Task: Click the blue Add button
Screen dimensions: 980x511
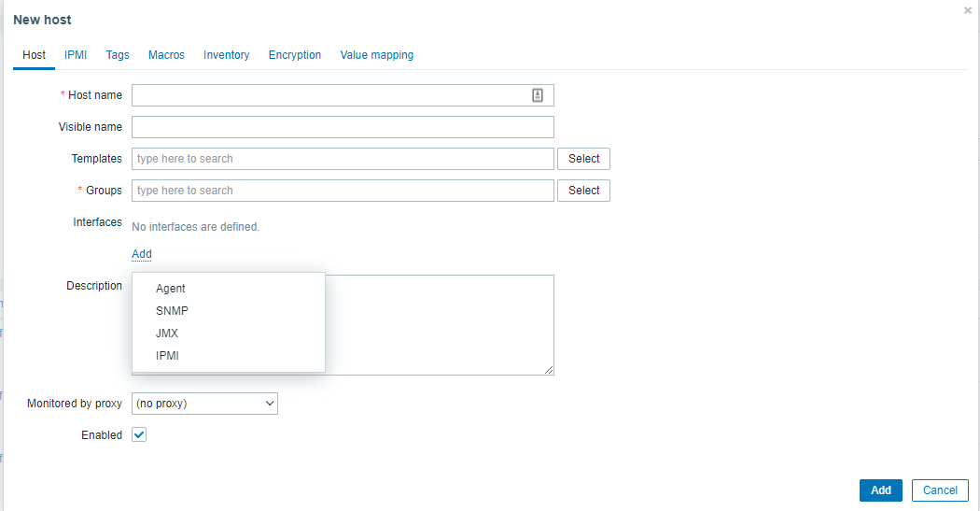Action: (x=881, y=490)
